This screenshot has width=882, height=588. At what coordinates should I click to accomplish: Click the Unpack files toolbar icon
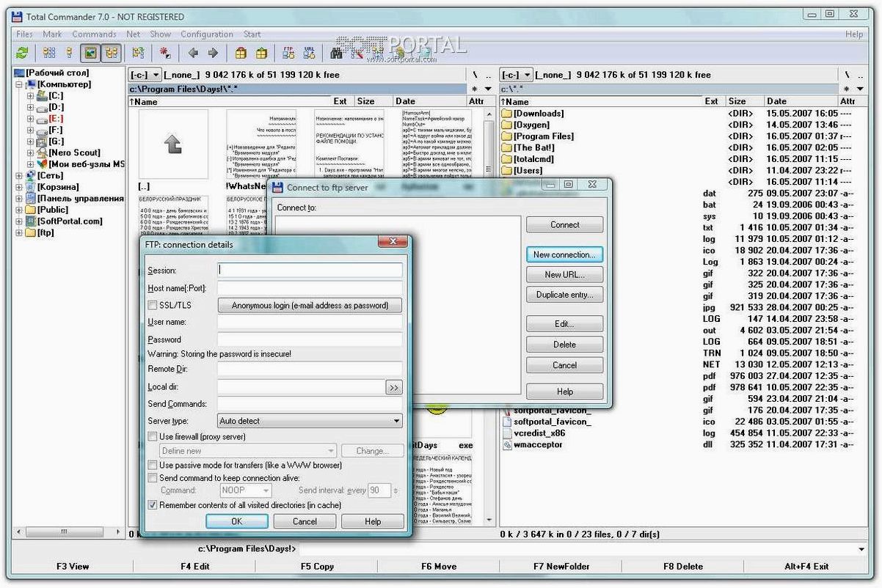[261, 53]
